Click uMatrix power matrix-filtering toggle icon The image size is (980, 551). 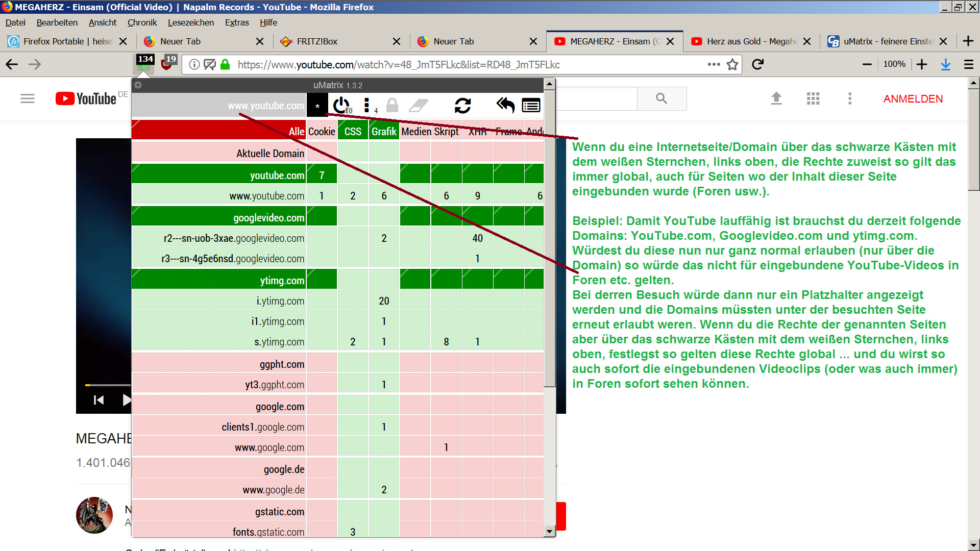pyautogui.click(x=341, y=106)
